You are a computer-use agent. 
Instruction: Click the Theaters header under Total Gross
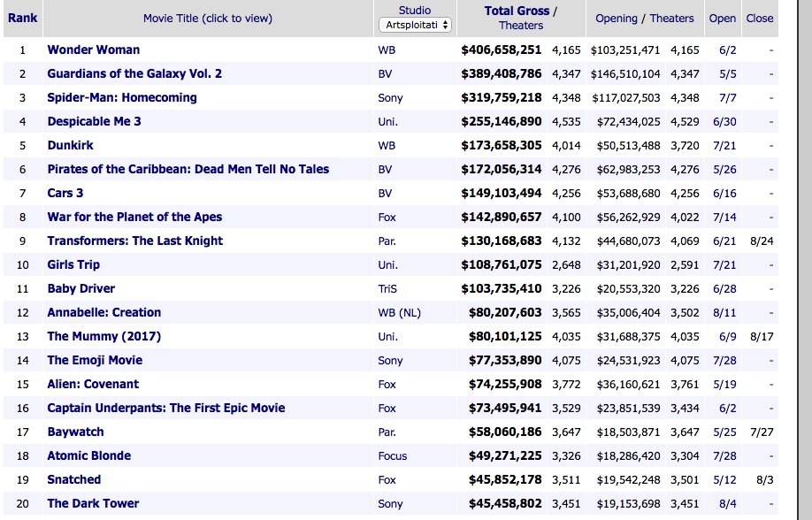pos(521,26)
